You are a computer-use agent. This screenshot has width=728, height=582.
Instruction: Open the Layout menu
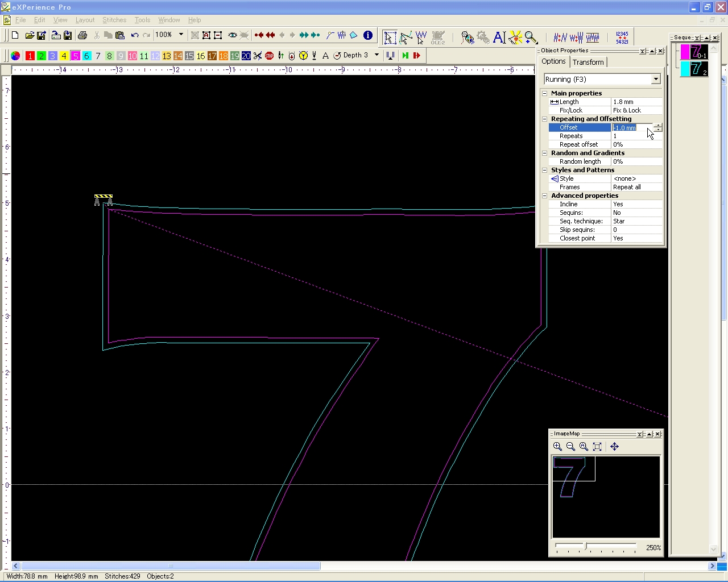click(85, 20)
